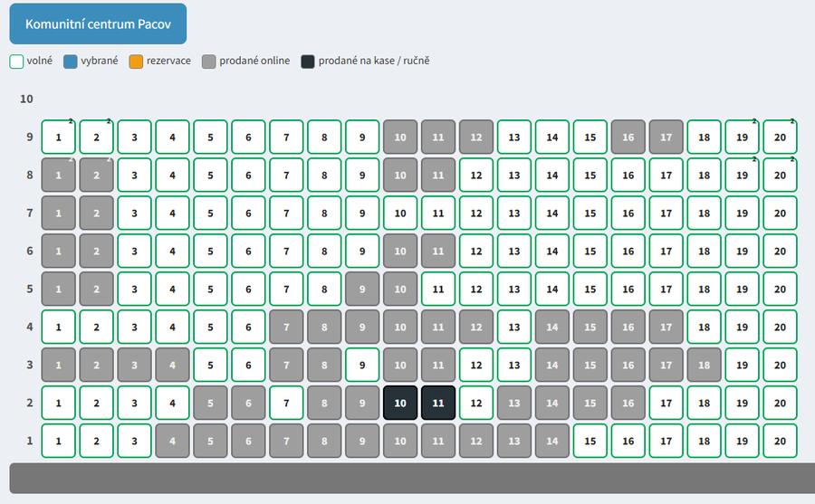Click sold seat 4 in row 3
Image resolution: width=815 pixels, height=504 pixels.
[x=173, y=365]
